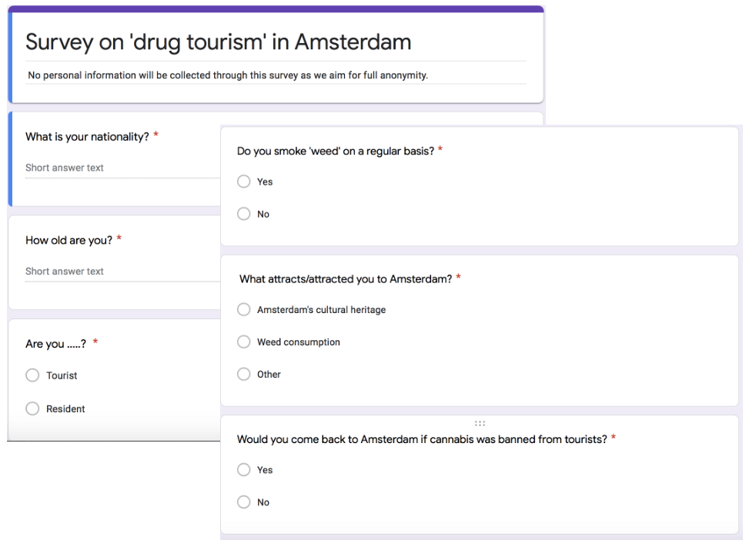Image resolution: width=756 pixels, height=560 pixels.
Task: Pick Other as the attraction to Amsterdam
Action: 244,374
